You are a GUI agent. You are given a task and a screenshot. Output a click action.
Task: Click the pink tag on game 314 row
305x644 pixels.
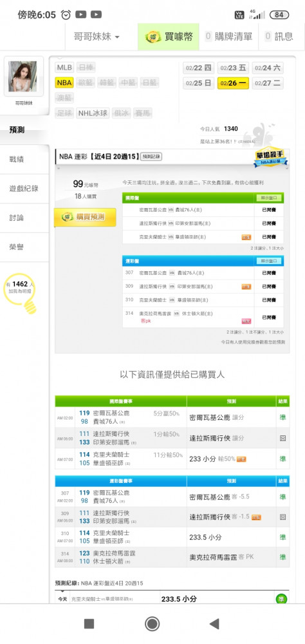[246, 321]
